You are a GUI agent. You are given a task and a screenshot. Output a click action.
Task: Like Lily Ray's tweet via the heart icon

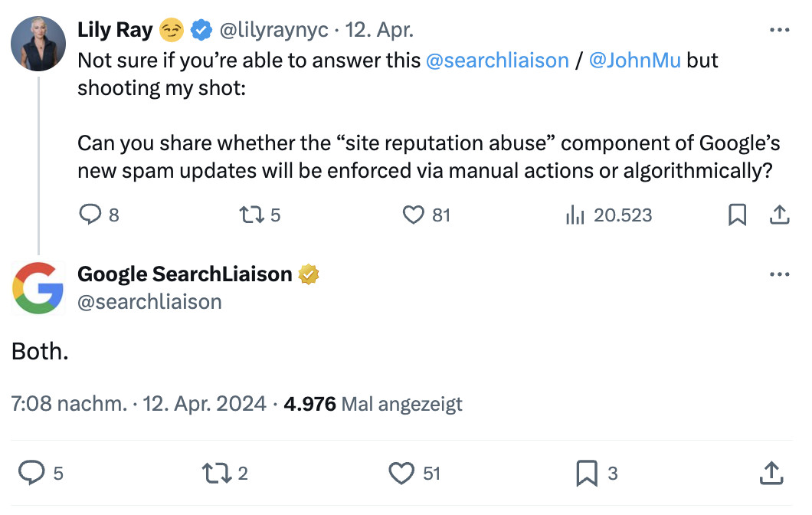tap(415, 215)
